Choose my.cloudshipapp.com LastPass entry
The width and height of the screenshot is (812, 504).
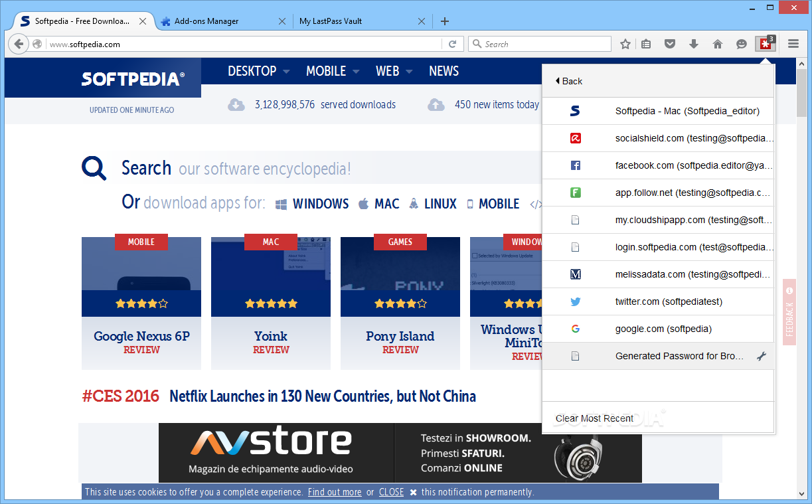point(659,220)
